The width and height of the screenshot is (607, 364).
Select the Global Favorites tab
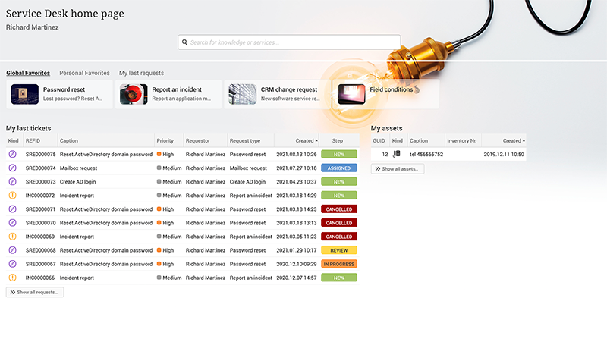coord(28,73)
